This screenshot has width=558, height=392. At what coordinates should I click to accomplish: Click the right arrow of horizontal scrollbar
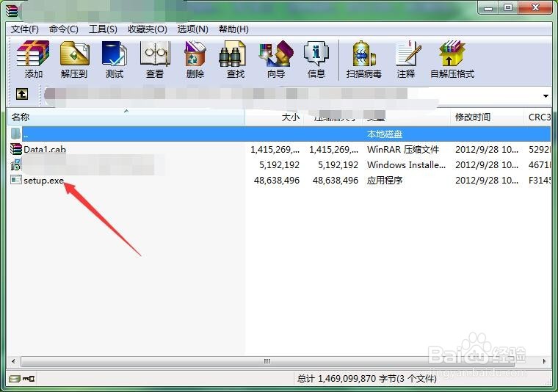545,361
